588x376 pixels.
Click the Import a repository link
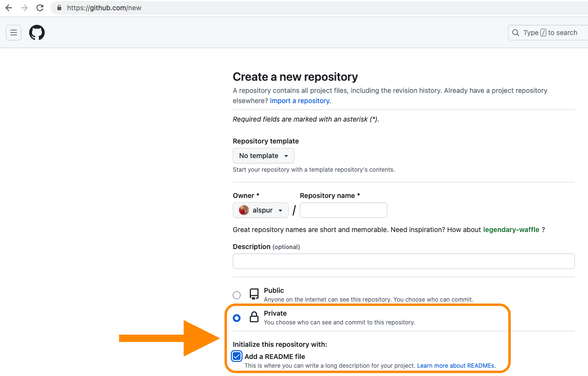coord(300,101)
